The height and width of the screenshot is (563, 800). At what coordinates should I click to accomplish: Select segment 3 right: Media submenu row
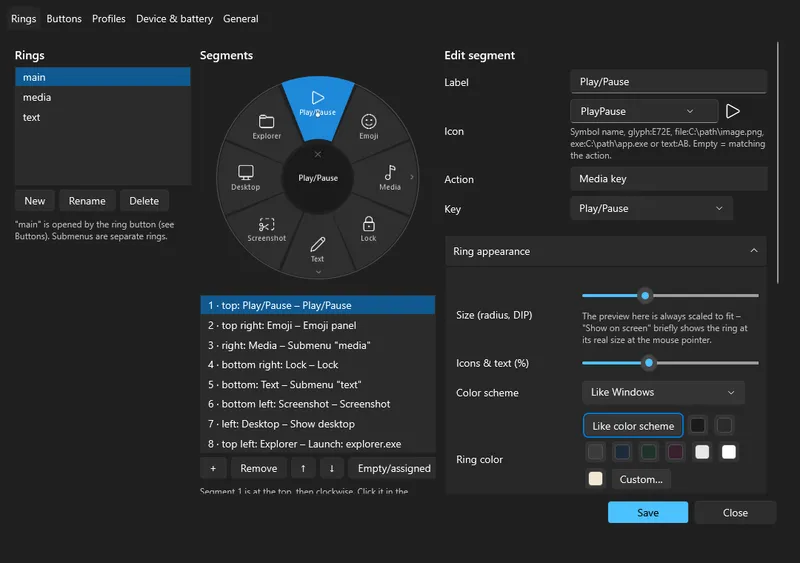318,345
